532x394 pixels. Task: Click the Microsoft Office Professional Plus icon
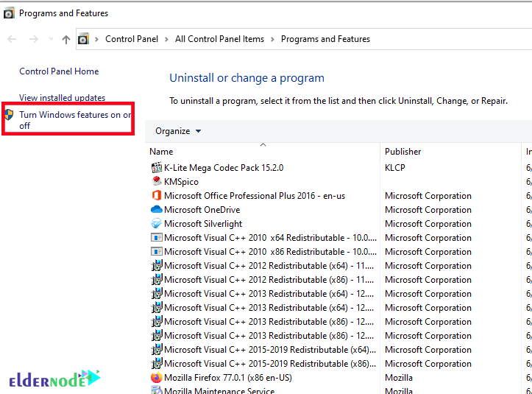pyautogui.click(x=156, y=196)
